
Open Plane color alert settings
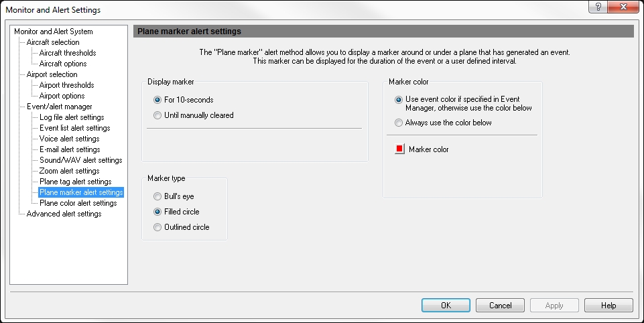78,203
